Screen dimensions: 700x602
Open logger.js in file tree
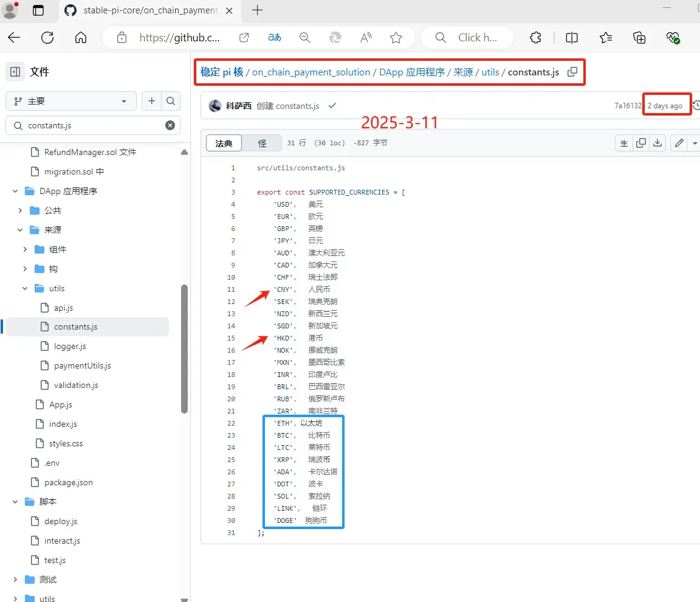[x=70, y=346]
